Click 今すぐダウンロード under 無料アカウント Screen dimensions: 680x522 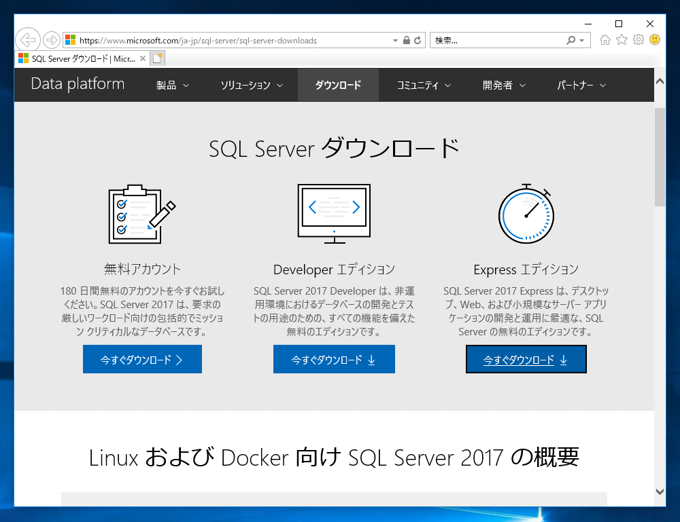[x=142, y=359]
